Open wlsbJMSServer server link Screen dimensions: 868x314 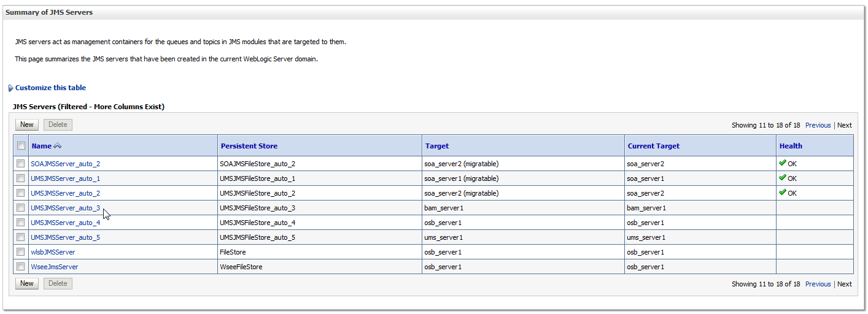coord(53,252)
